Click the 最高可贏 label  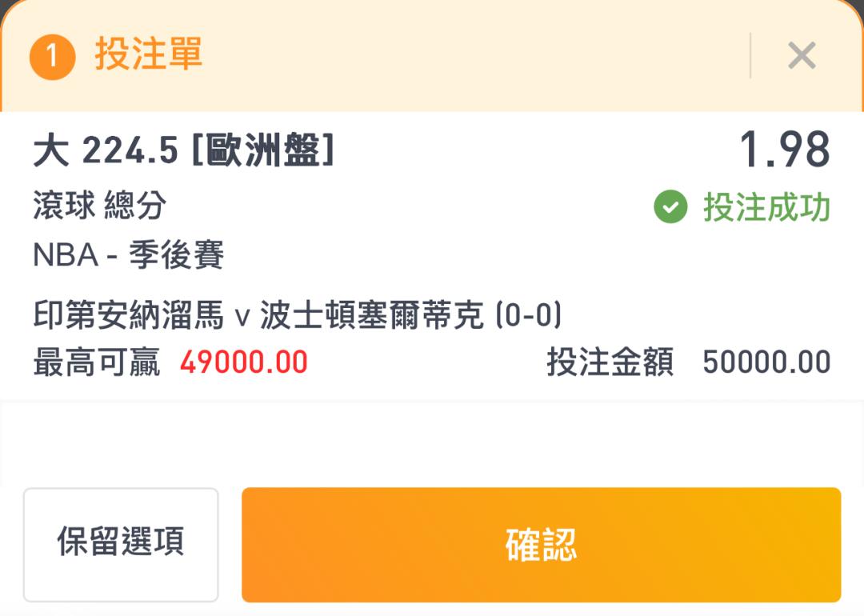pos(97,362)
